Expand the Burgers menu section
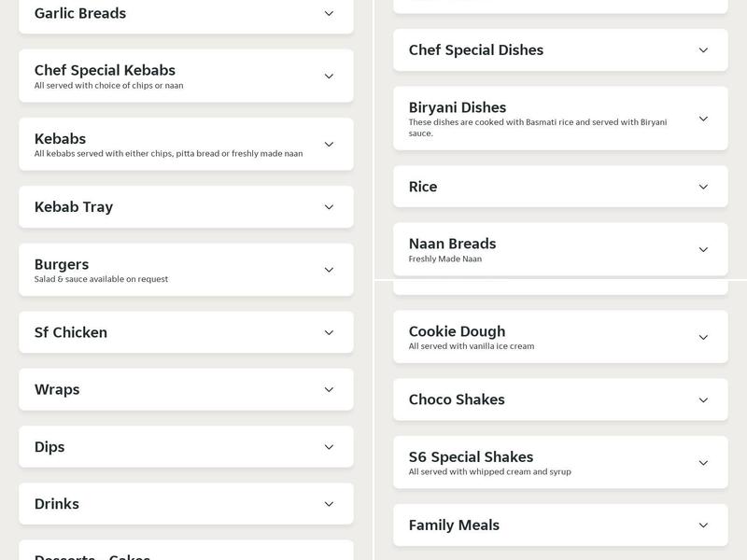 coord(329,269)
